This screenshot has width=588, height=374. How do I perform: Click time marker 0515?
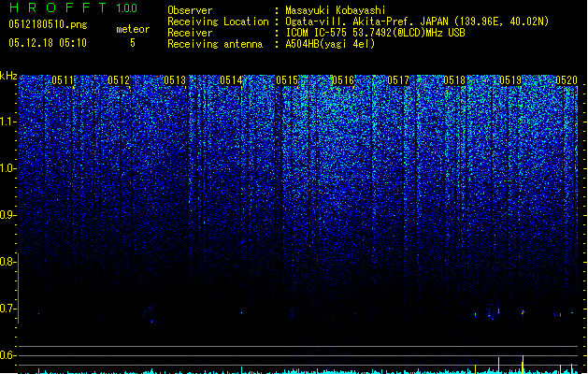[x=287, y=80]
